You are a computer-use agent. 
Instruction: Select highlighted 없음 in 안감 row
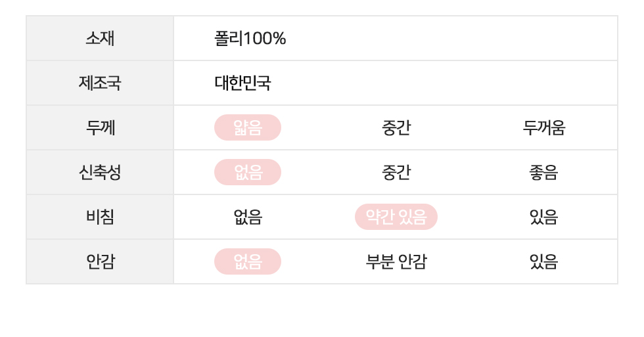pyautogui.click(x=248, y=261)
